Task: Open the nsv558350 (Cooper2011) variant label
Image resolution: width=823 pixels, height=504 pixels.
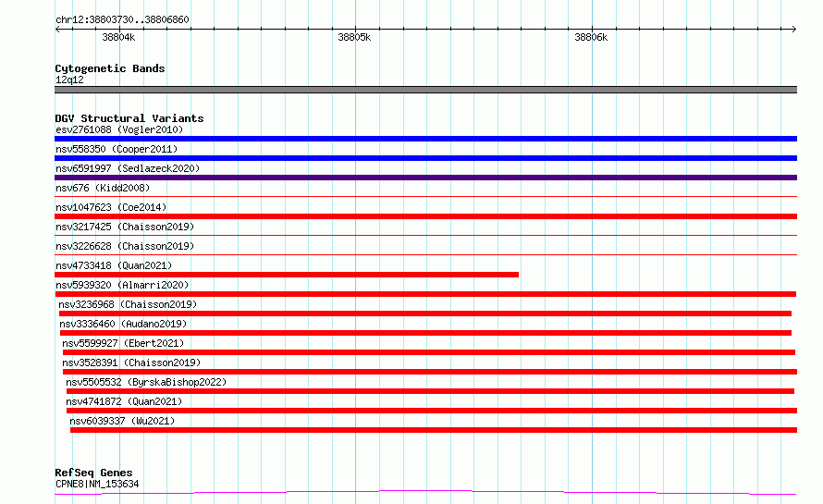Action: click(x=117, y=149)
